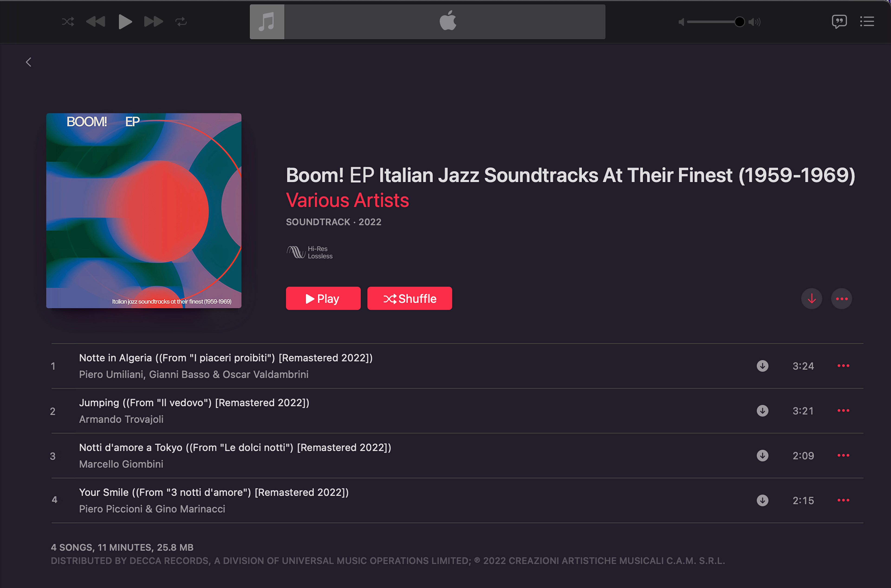Toggle shuffle mode in playback controls
The height and width of the screenshot is (588, 891).
(x=68, y=22)
